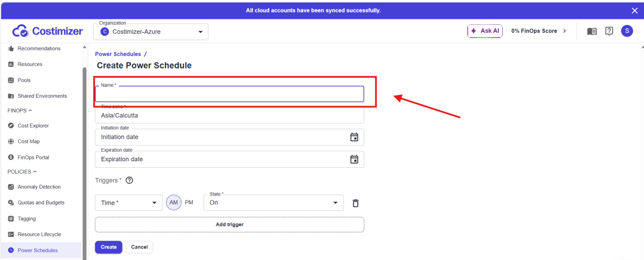Open the State dropdown showing On

[x=274, y=202]
